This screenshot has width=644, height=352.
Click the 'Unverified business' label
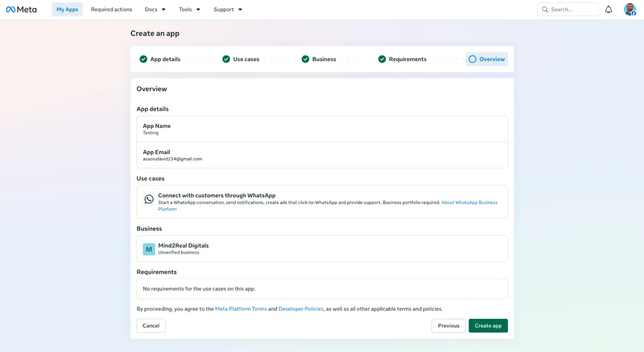tap(179, 253)
